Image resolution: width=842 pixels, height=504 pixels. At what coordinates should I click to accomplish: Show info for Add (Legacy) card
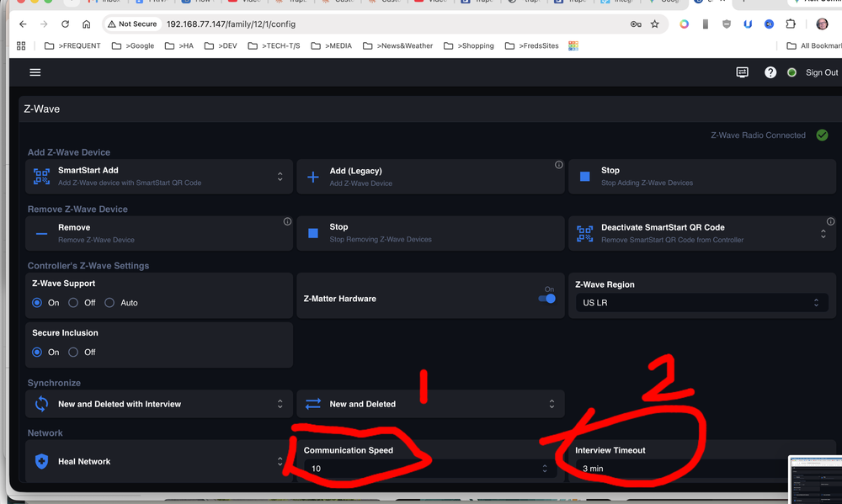pos(558,165)
